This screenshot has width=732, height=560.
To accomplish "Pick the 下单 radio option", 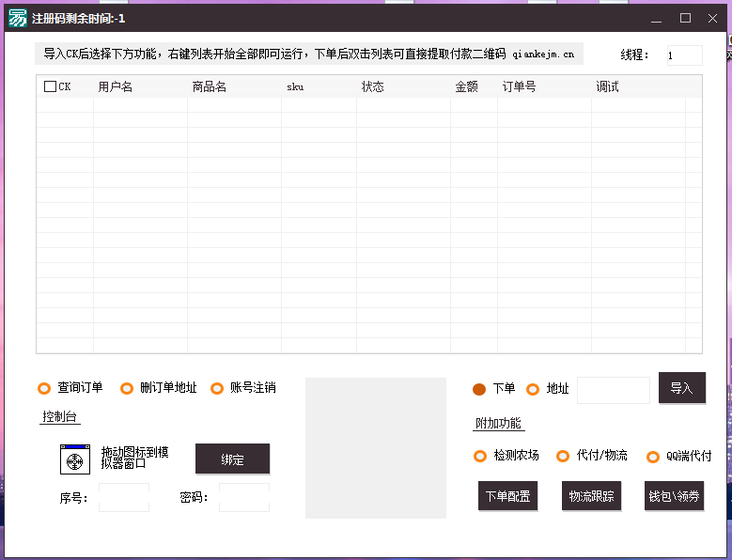I will [479, 389].
